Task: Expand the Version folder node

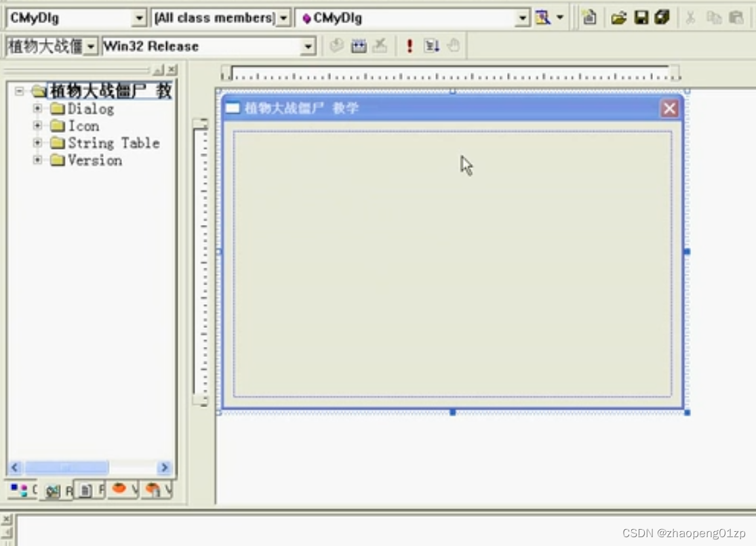Action: point(37,160)
